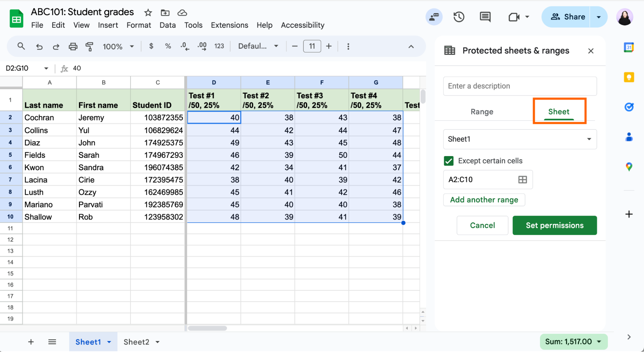Switch to the Sheet tab in panel
644x352 pixels.
(559, 112)
